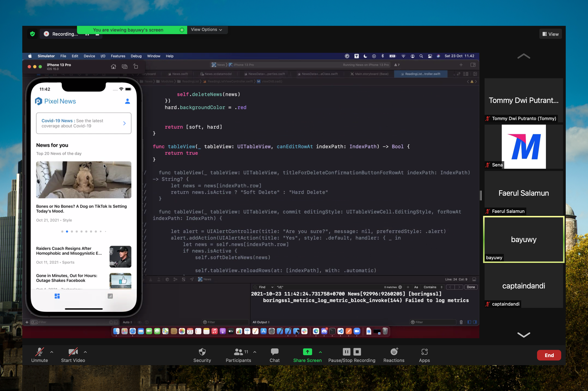The image size is (588, 391).
Task: Open the Simulator I/O menu
Action: (x=103, y=56)
